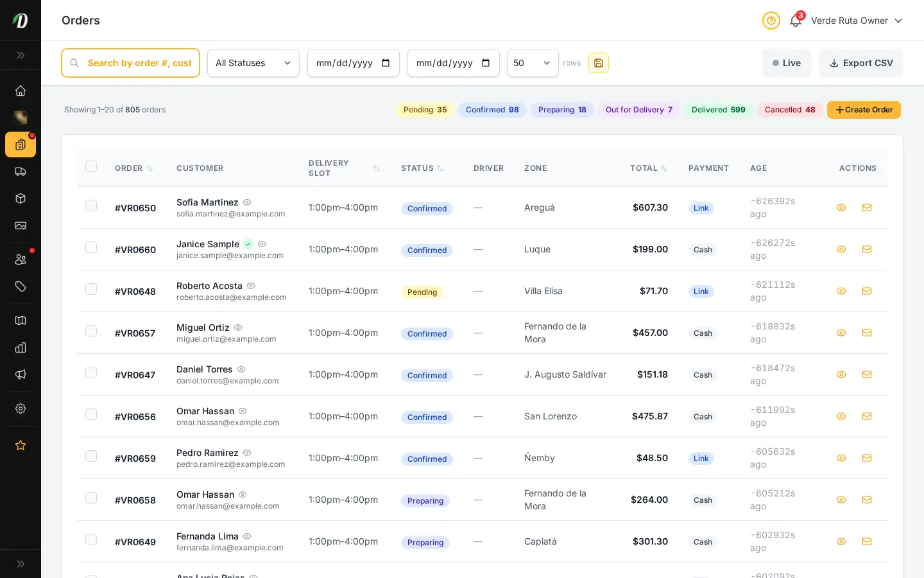Screen dimensions: 924x578
Task: Preview customer Janice Sample via eye icon
Action: click(262, 244)
